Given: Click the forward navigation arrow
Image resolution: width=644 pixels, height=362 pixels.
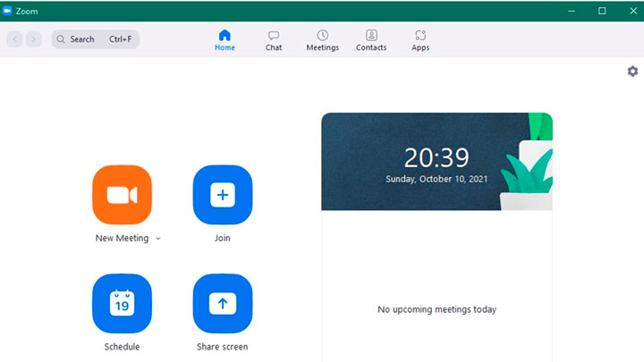Looking at the screenshot, I should click(x=34, y=39).
